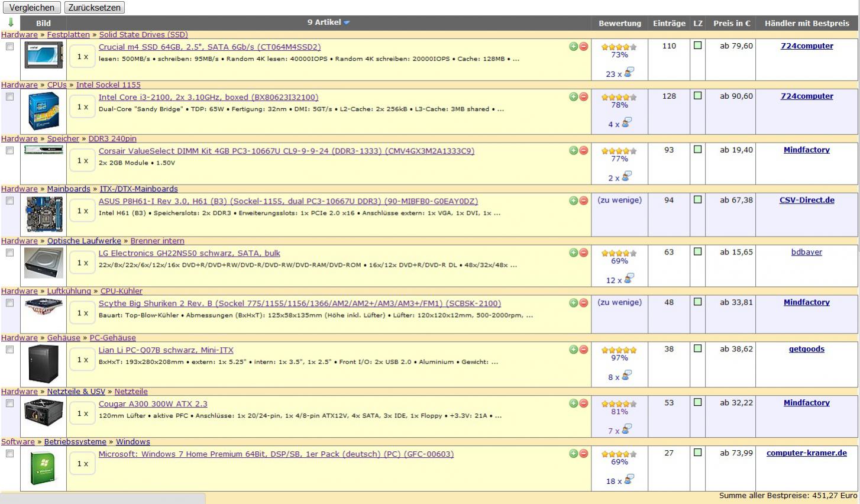Open the bdbayer dealer link
The height and width of the screenshot is (504, 860).
tap(807, 252)
